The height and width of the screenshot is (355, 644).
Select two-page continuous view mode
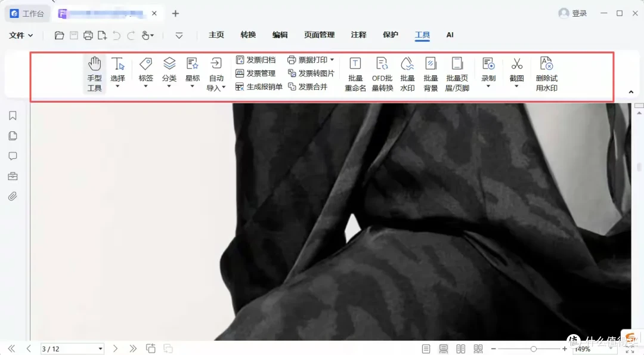478,349
